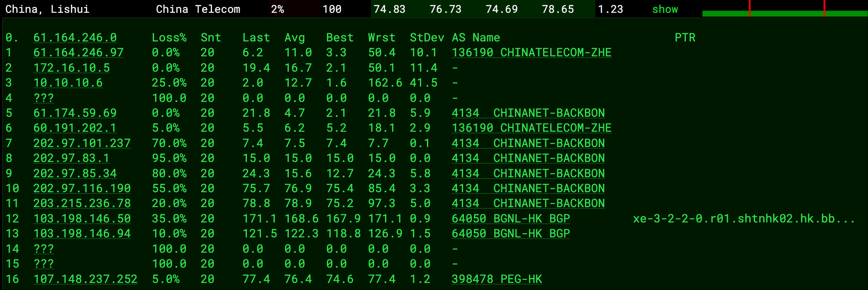Select the 97.3 worst value on hop 11

(382, 203)
